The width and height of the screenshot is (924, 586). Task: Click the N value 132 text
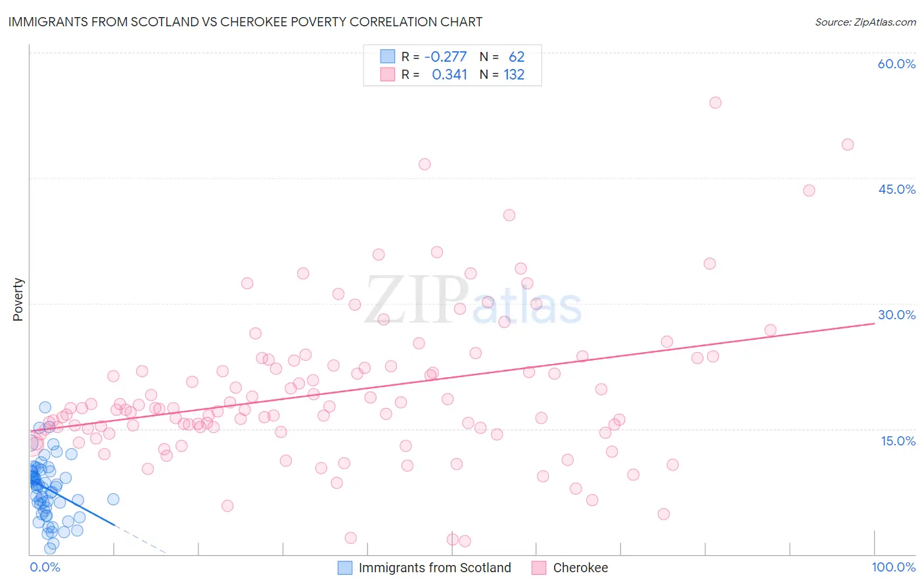coord(514,74)
